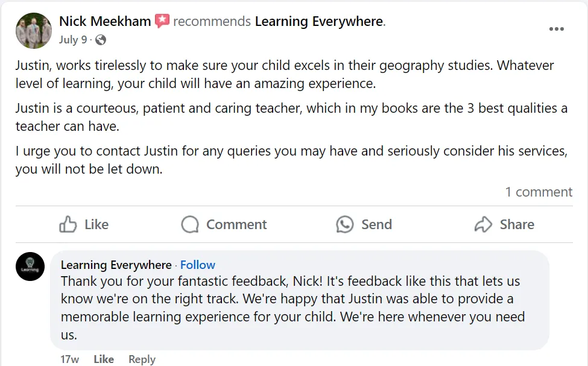Expand the 1 comment link
The width and height of the screenshot is (588, 366).
coord(539,192)
